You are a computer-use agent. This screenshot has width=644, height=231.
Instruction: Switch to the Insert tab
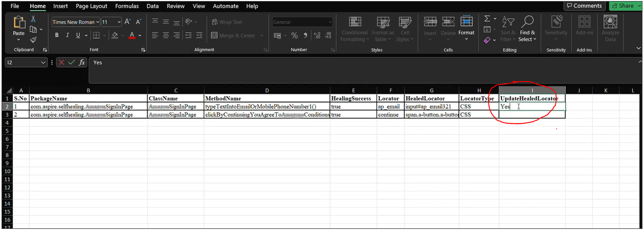pos(61,6)
